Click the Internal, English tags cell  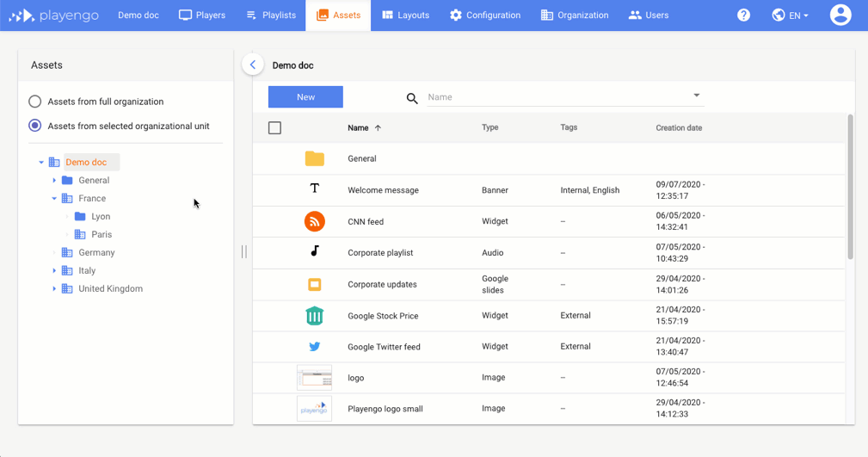[x=589, y=190]
